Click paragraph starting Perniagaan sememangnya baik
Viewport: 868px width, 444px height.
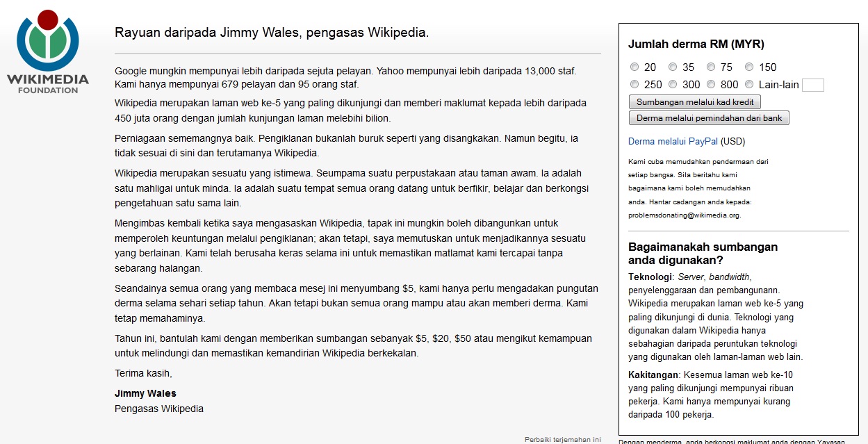click(346, 146)
